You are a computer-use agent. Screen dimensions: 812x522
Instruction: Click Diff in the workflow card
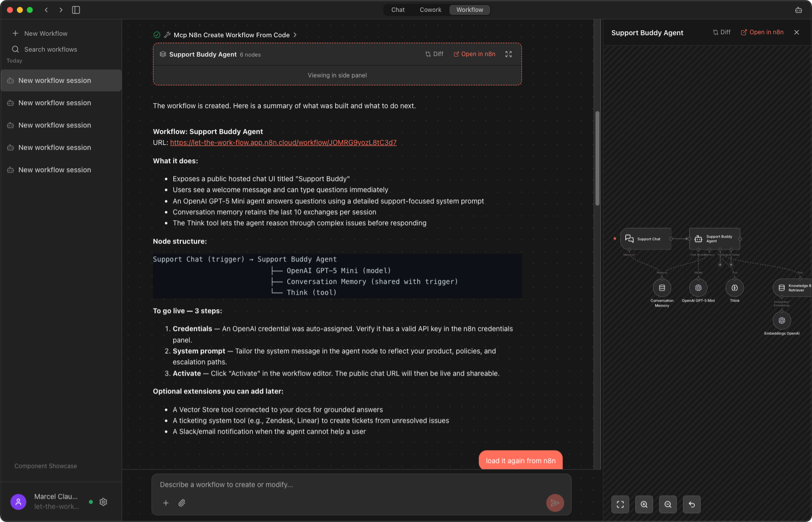435,54
